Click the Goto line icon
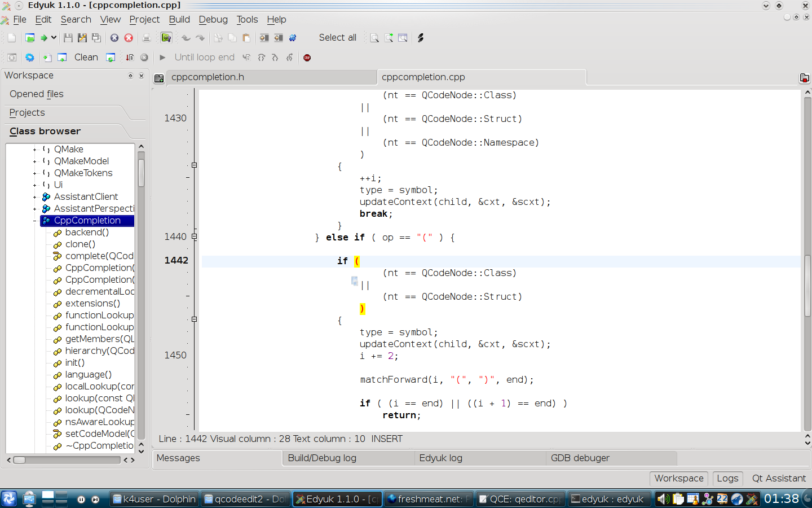This screenshot has height=508, width=812. 421,38
